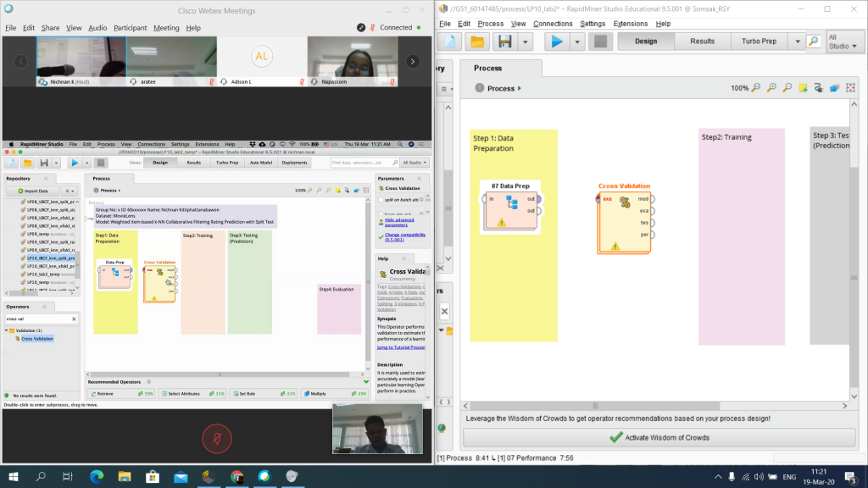Open the Extensions menu in RapidMiner

[630, 24]
